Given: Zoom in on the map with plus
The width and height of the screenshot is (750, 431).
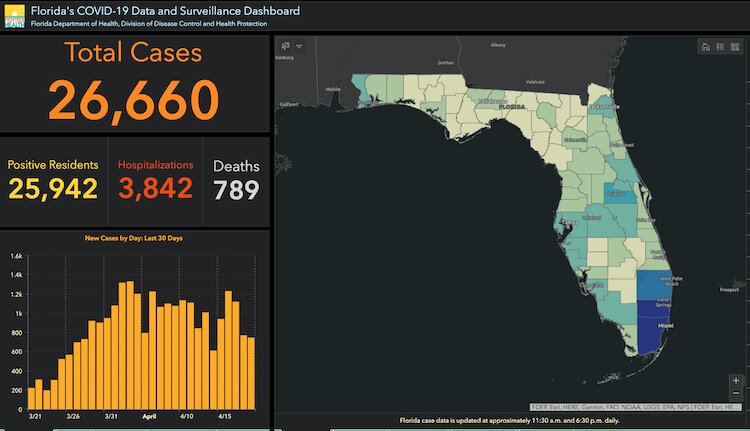Looking at the screenshot, I should point(736,381).
